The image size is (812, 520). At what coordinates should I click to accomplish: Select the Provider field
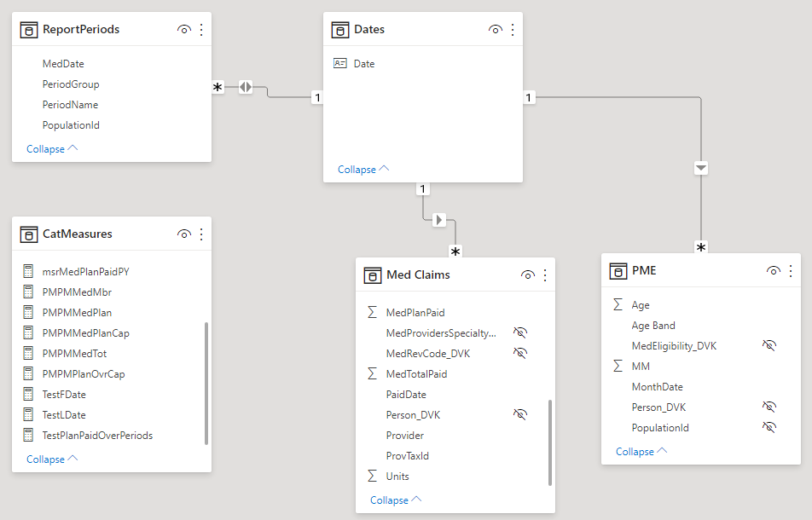(x=405, y=436)
